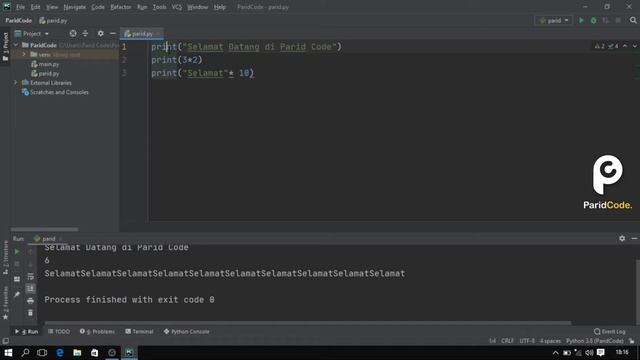Toggle the Favorites side tool window tab
The image size is (640, 360).
point(5,303)
